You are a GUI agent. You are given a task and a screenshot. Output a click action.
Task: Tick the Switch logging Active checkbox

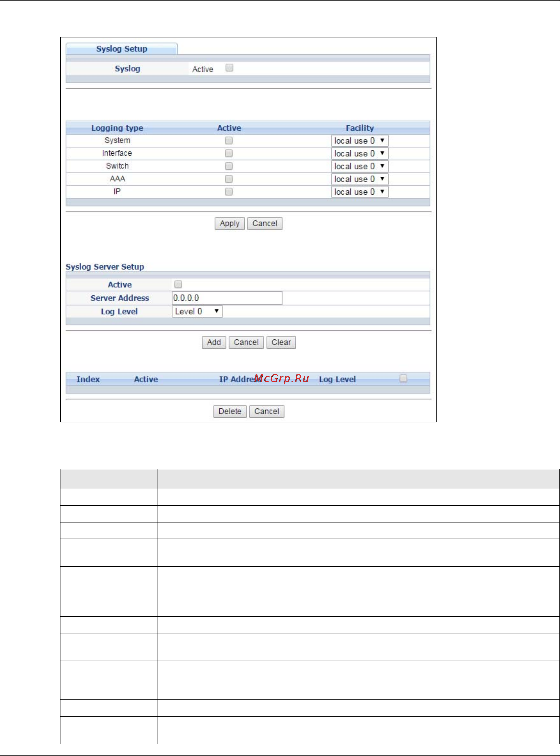[229, 166]
